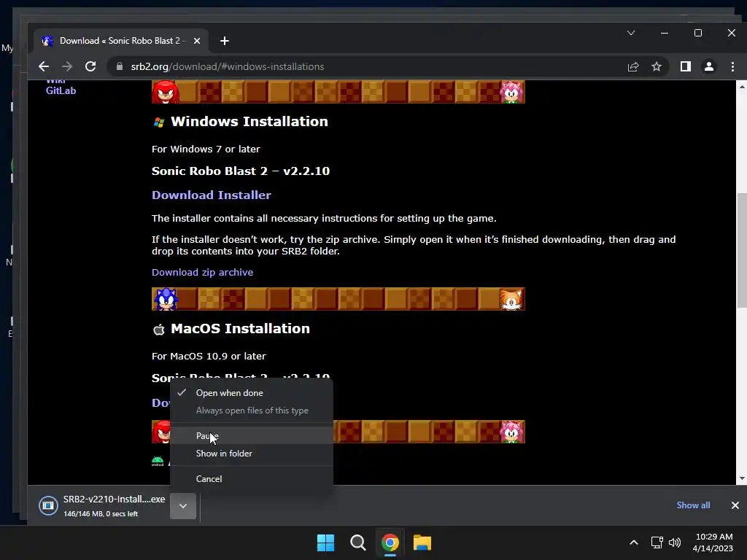Click the Sonic sprite on the middle banner
The image size is (747, 560).
click(166, 299)
